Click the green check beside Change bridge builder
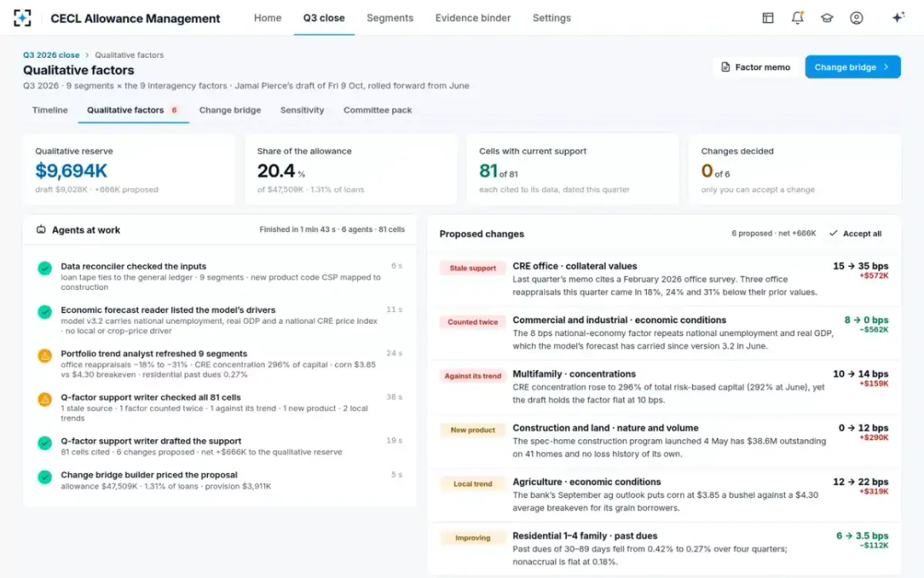Image resolution: width=924 pixels, height=578 pixels. click(45, 476)
